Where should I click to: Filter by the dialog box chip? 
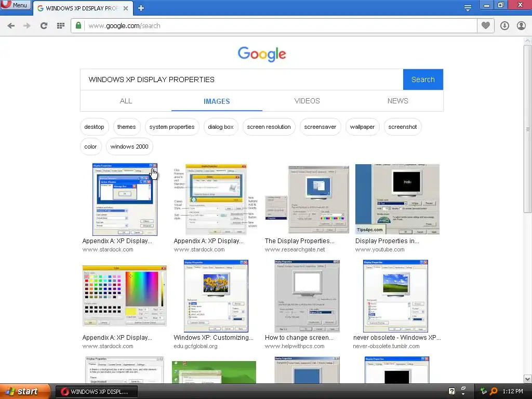click(220, 127)
